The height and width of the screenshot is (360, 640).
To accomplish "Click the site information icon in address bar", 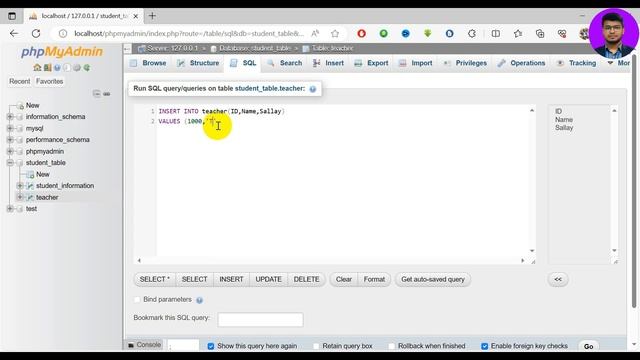I will (63, 33).
